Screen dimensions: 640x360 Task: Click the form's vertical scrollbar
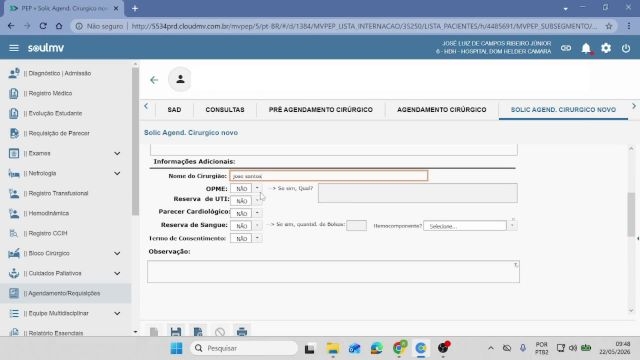point(631,214)
